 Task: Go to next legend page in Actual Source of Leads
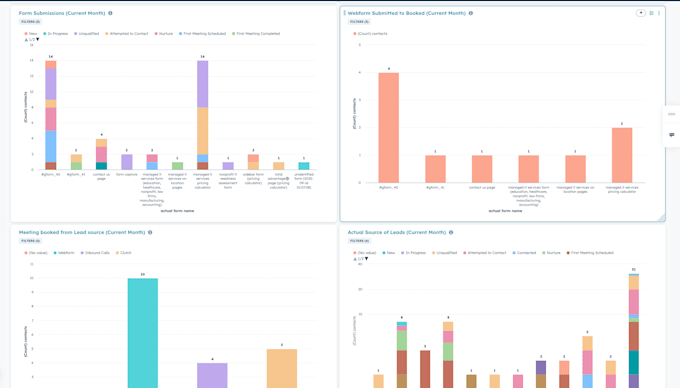click(366, 259)
